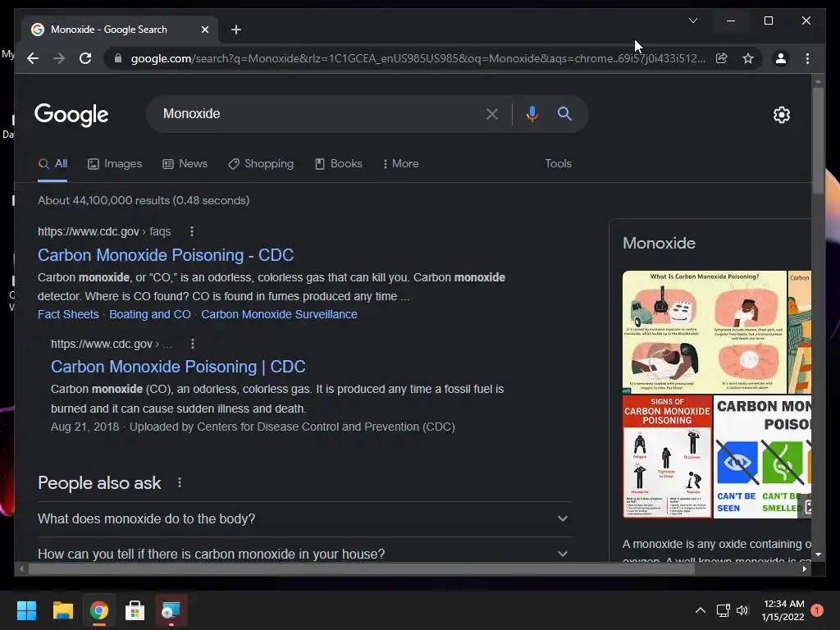Click the horizontal scrollbar thumb

point(362,569)
